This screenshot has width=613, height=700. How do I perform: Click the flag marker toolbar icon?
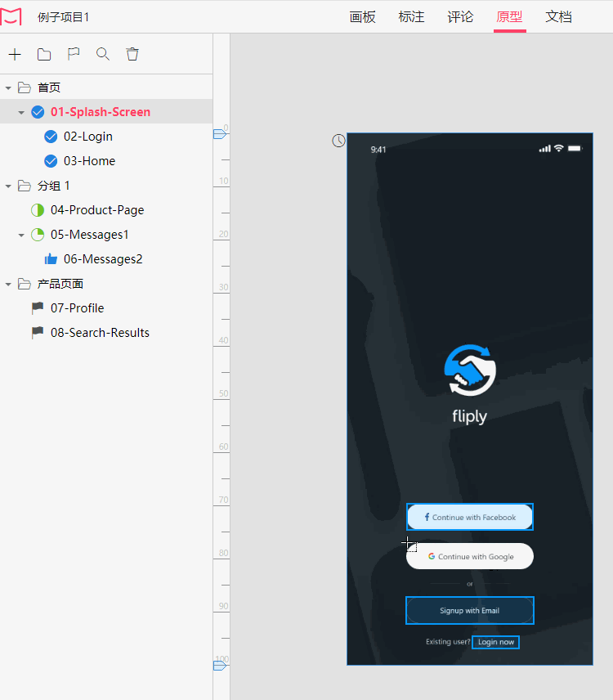74,54
